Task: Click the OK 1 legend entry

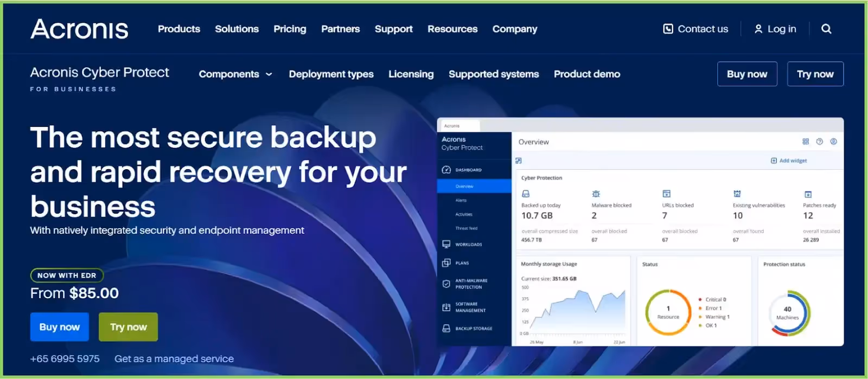Action: click(708, 325)
